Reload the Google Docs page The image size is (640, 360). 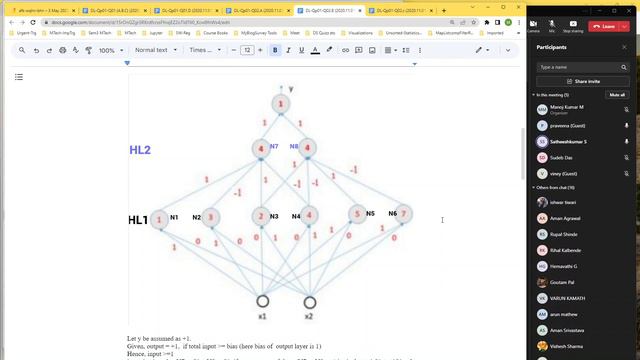click(33, 22)
